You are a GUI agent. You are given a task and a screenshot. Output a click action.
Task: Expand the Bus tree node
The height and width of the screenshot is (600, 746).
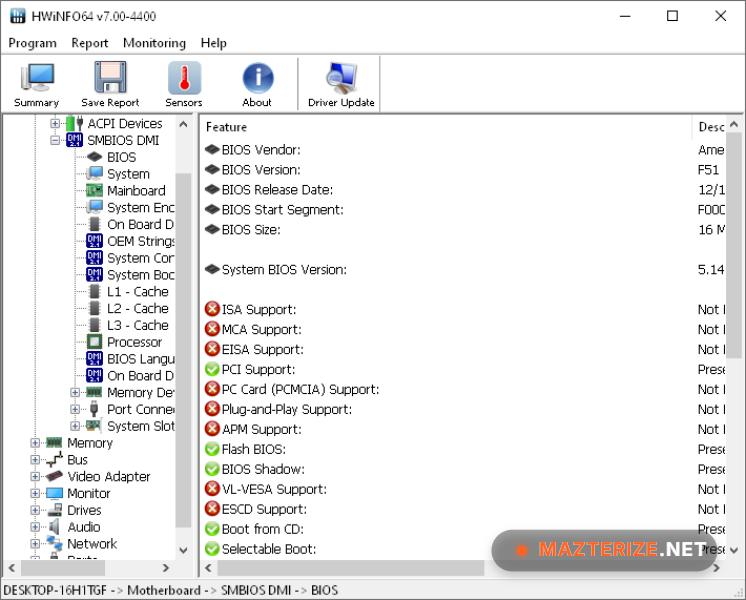point(35,460)
